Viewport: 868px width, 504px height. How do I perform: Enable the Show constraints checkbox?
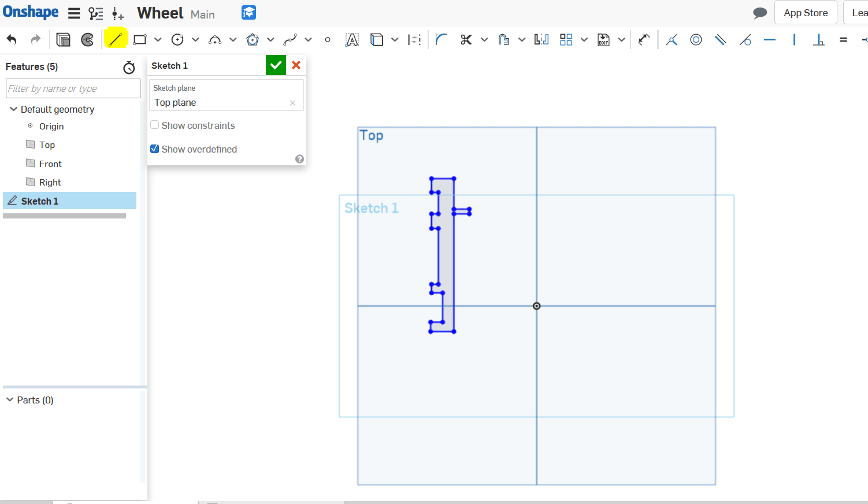tap(155, 125)
